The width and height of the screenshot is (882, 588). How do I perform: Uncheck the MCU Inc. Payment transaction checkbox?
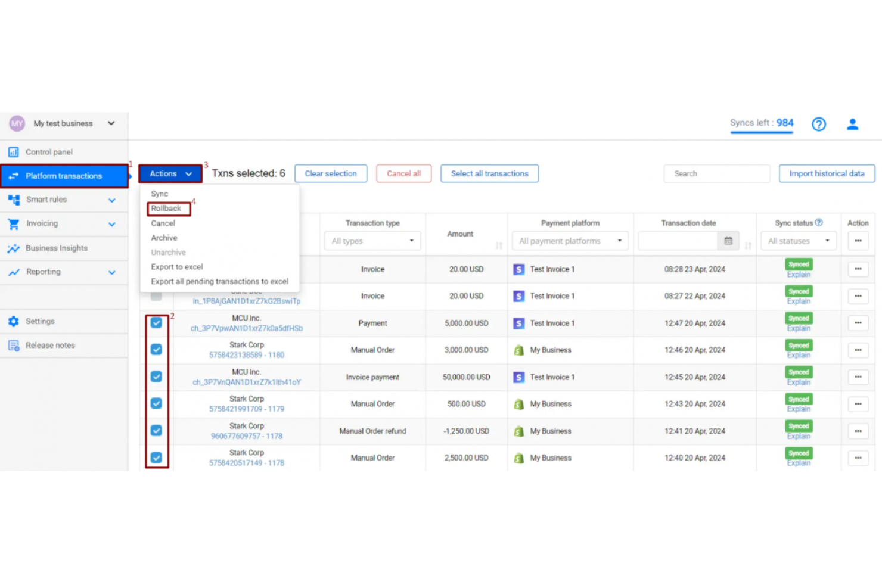[x=156, y=323]
